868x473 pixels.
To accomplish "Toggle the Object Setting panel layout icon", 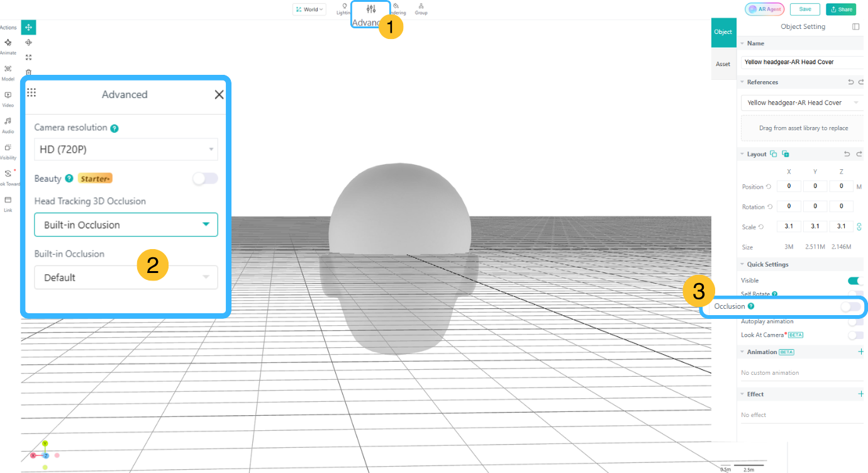I will click(855, 26).
